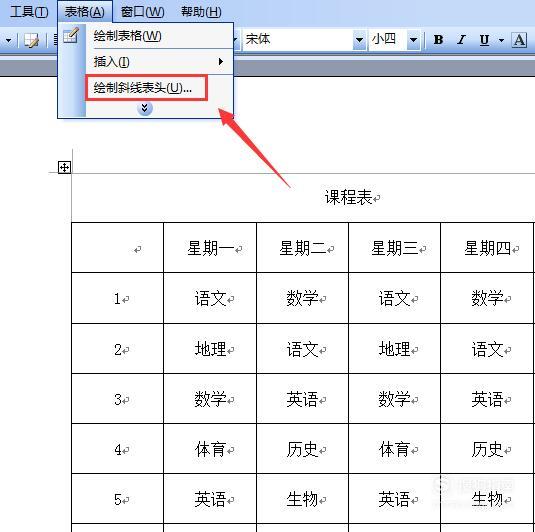Image resolution: width=535 pixels, height=532 pixels.
Task: Close the open 表格(A) menu
Action: tap(85, 12)
